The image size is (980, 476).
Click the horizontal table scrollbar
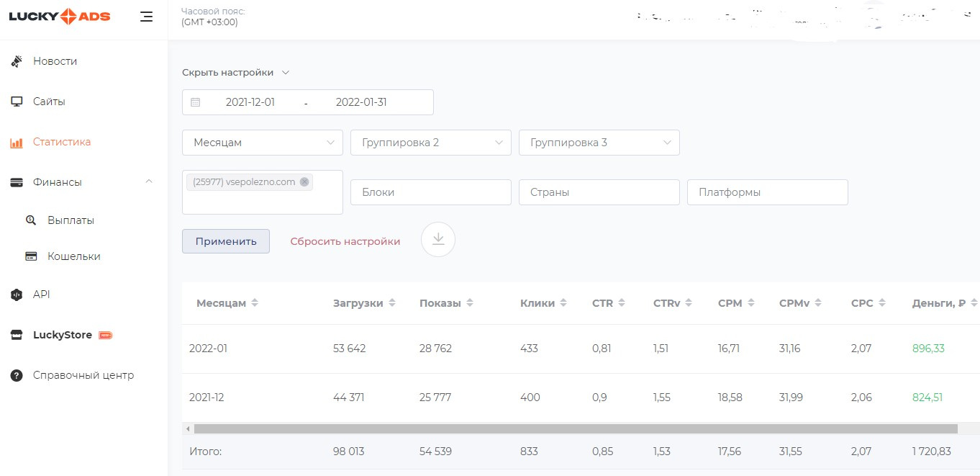tap(576, 428)
